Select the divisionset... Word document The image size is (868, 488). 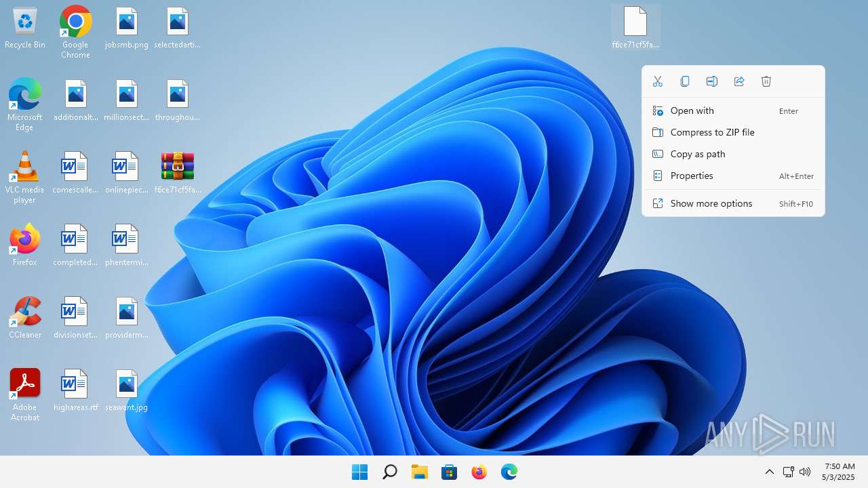[x=75, y=318]
